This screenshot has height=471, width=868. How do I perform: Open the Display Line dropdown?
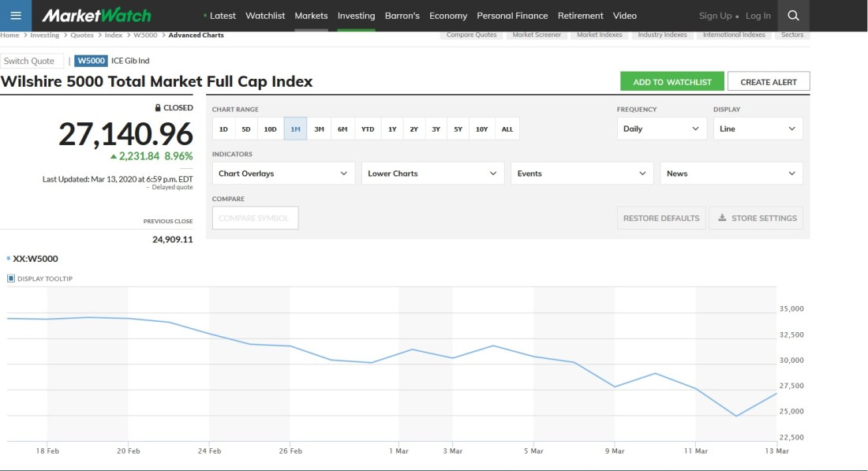click(758, 129)
